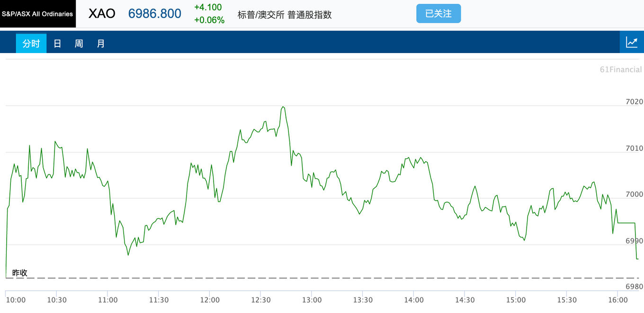Click the 16:00 time axis marker
The image size is (644, 313).
pos(618,300)
